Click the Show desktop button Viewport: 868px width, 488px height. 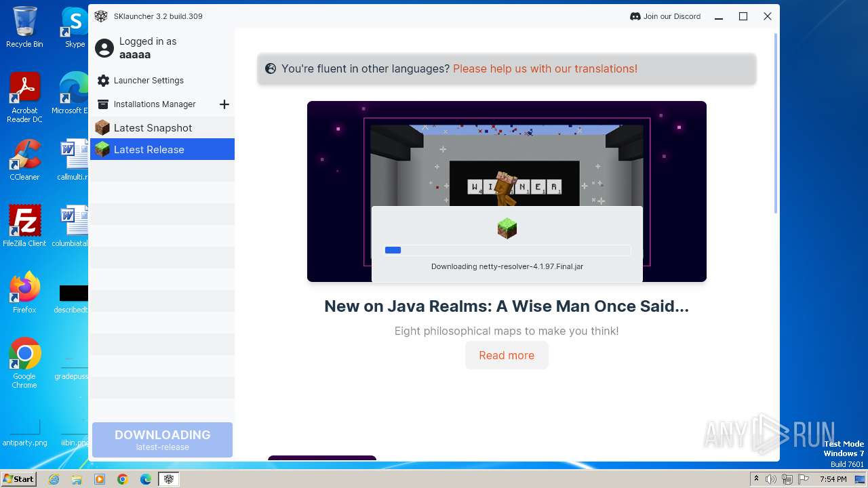861,479
